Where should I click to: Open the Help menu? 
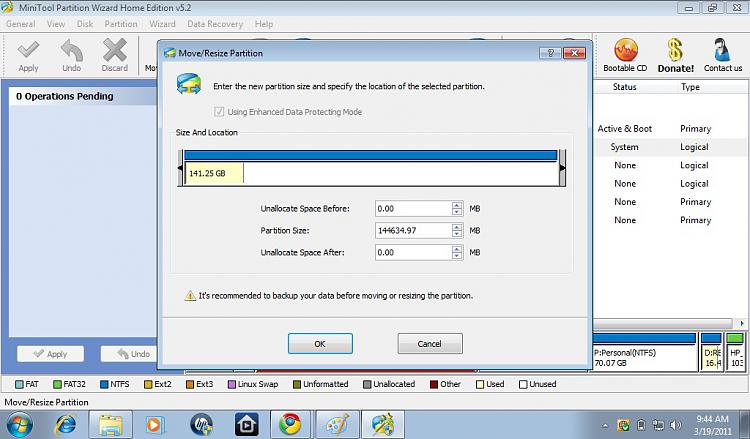[x=264, y=24]
